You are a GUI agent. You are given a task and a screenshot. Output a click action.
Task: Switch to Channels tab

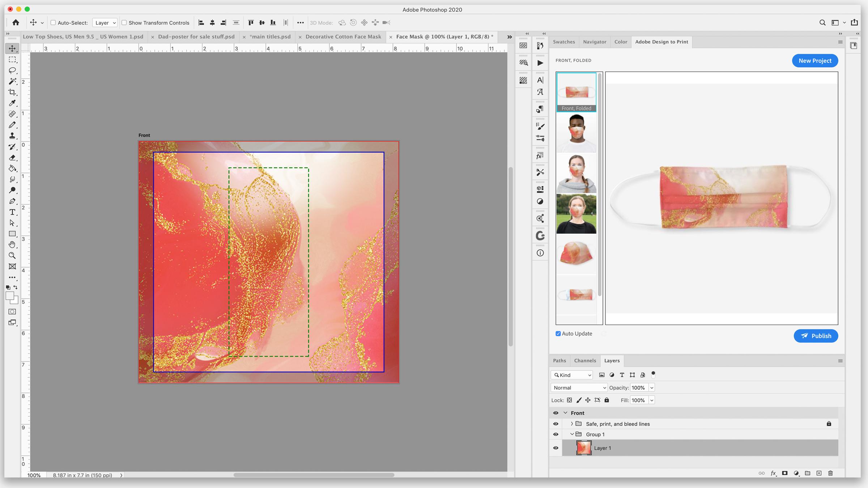[x=585, y=360]
